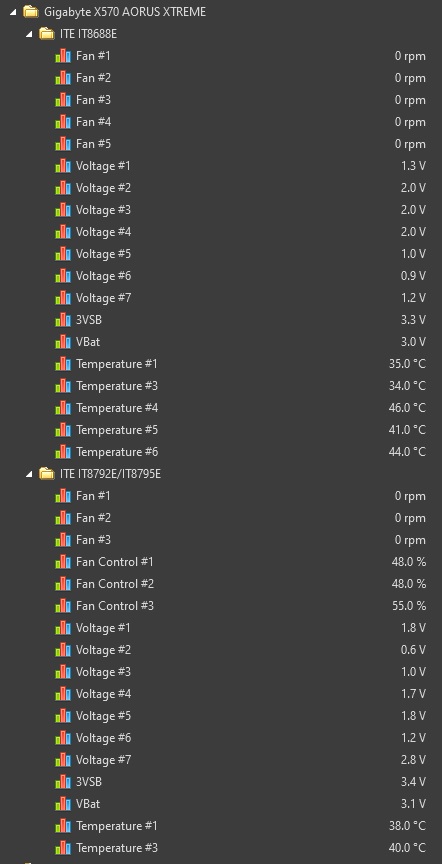Collapse the ITE IT8792E/IT8795E tree node

click(x=29, y=474)
